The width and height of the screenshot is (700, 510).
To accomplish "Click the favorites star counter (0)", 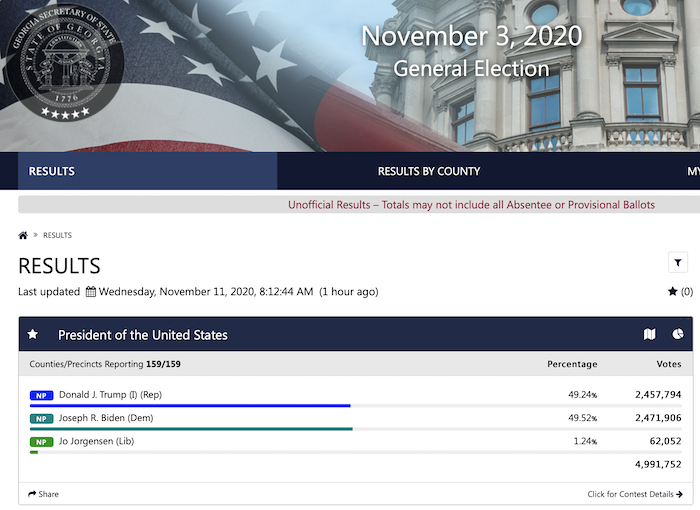I will (680, 292).
